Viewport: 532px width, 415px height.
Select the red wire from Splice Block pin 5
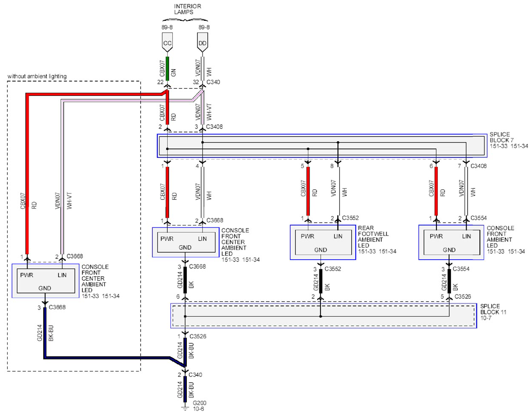(x=308, y=191)
